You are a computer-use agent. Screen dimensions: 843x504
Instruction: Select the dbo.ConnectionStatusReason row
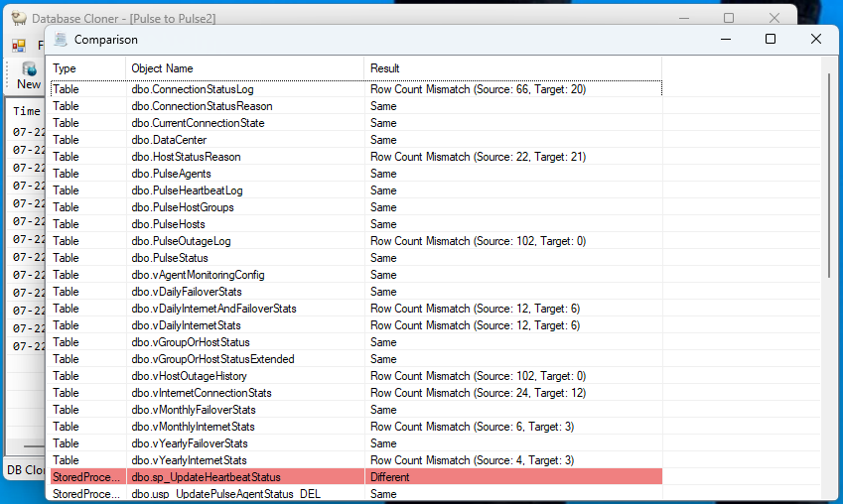(x=355, y=106)
